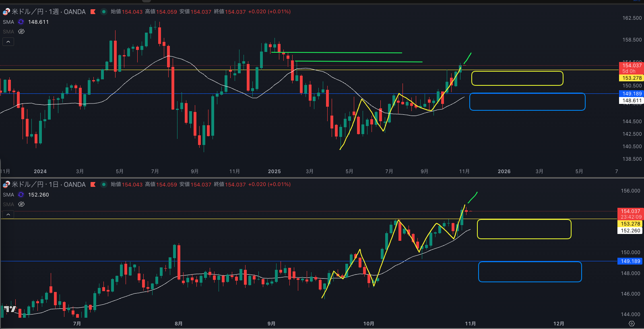Click the green market status dot on weekly chart
The image size is (644, 329).
(103, 12)
